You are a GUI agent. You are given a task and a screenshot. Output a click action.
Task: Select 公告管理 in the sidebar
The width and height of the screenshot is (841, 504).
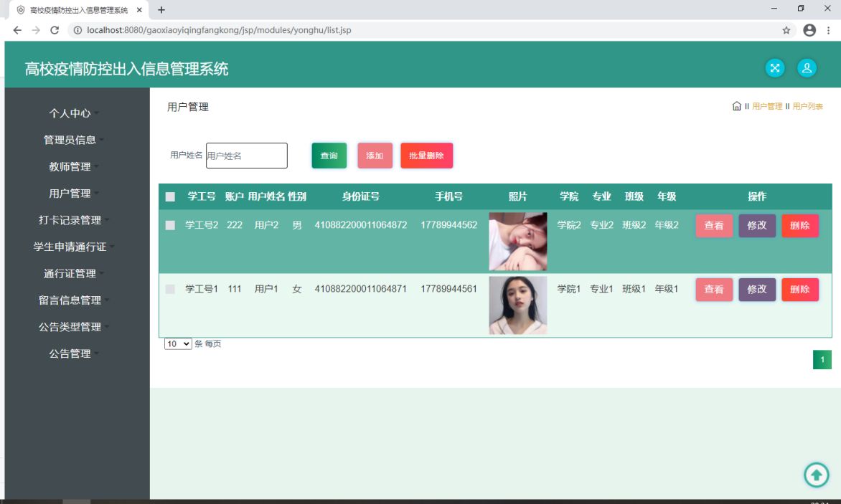(x=70, y=353)
